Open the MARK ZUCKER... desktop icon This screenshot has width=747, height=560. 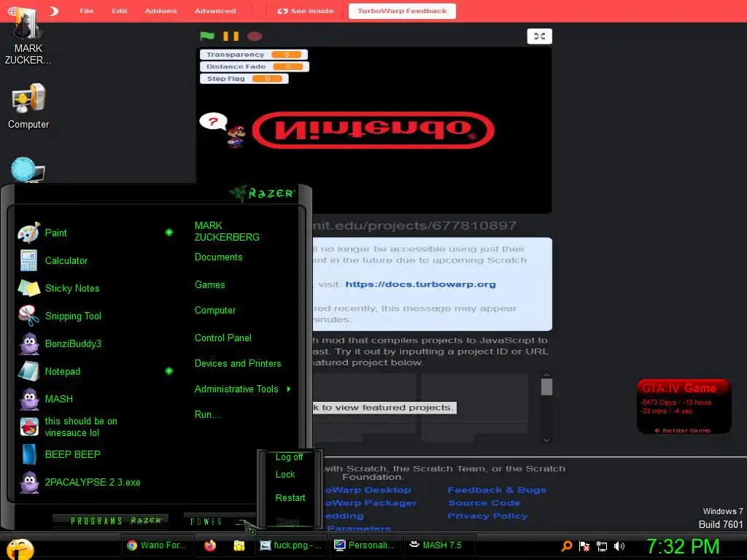pos(28,38)
